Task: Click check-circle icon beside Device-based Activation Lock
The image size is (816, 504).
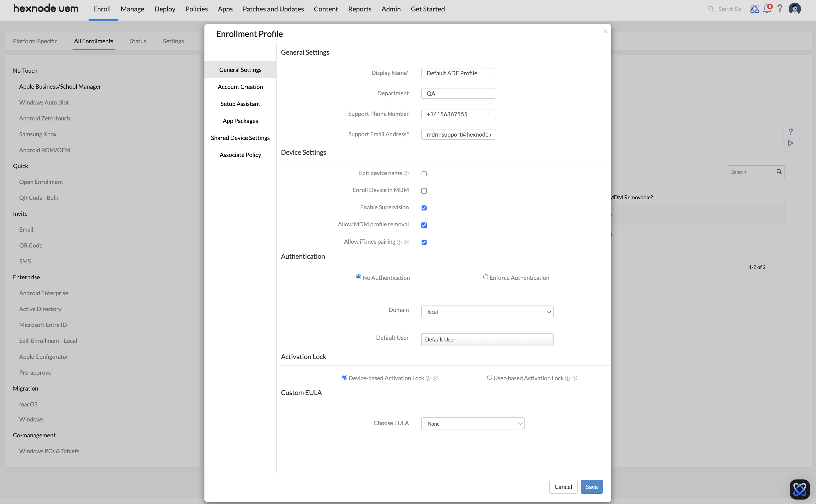Action: (435, 378)
